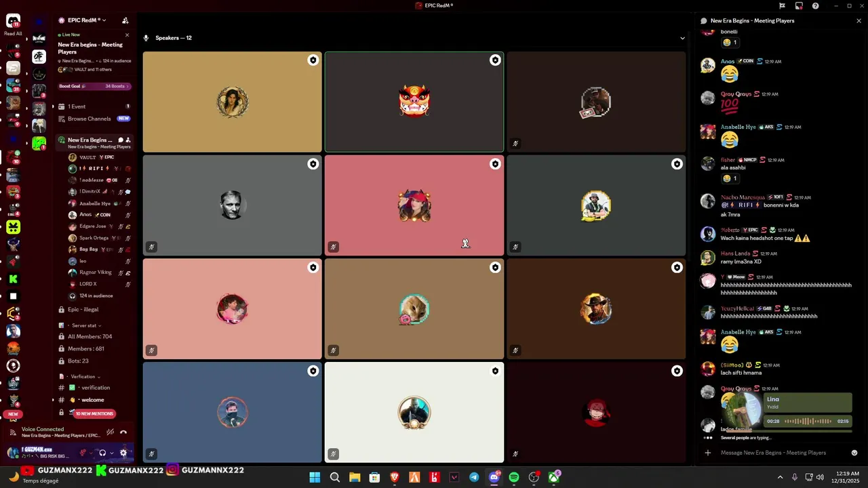Open microphone input options arrow
Screen dimensions: 868x488
pos(92,453)
